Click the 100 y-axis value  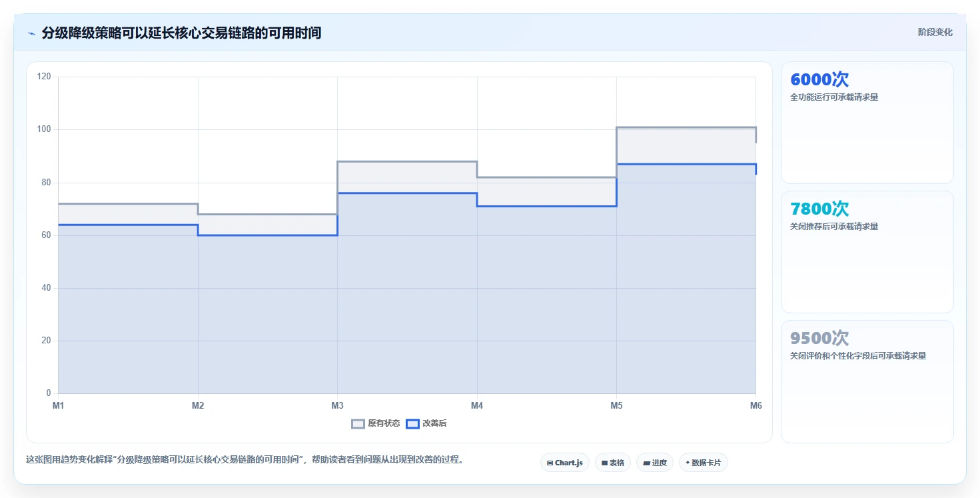coord(44,129)
